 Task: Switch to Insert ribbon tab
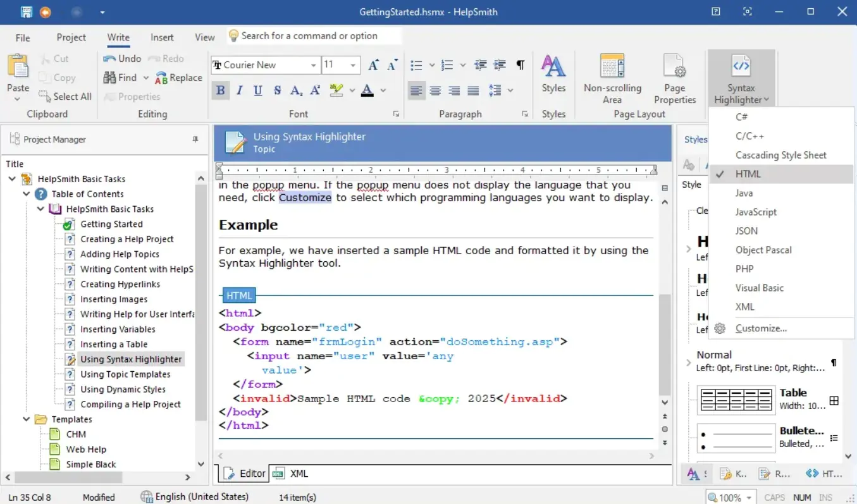(x=162, y=37)
